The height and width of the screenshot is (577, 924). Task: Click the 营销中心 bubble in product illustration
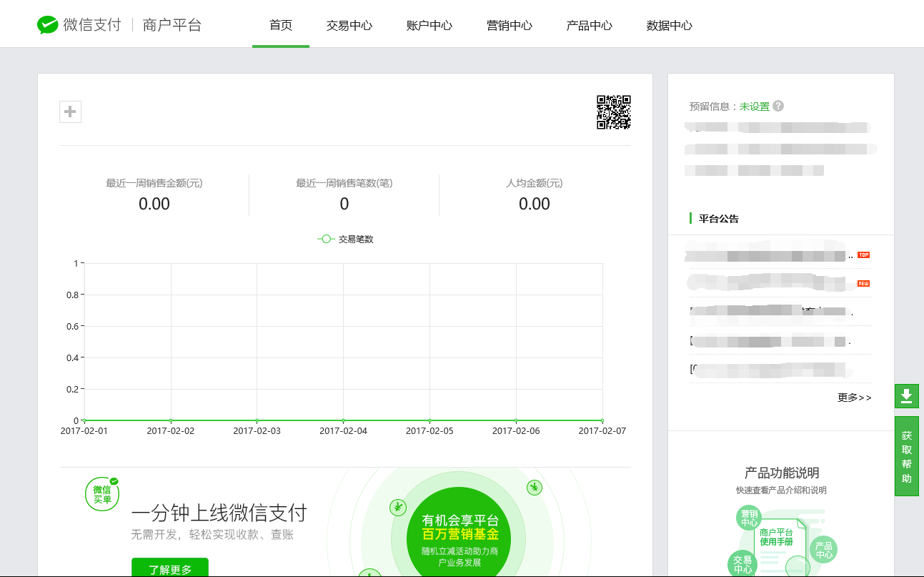click(x=749, y=518)
